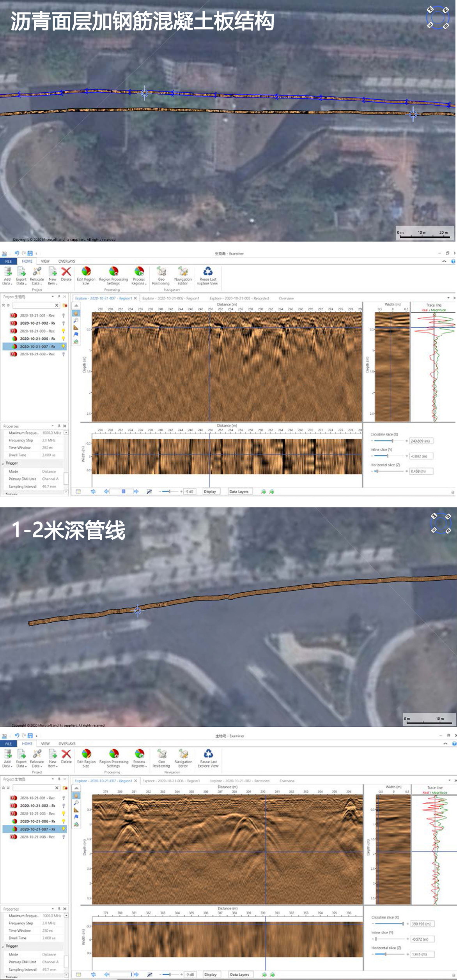The image size is (457, 980).
Task: Open Navigation Editor in the upper Examiner ribbon
Action: click(x=183, y=275)
